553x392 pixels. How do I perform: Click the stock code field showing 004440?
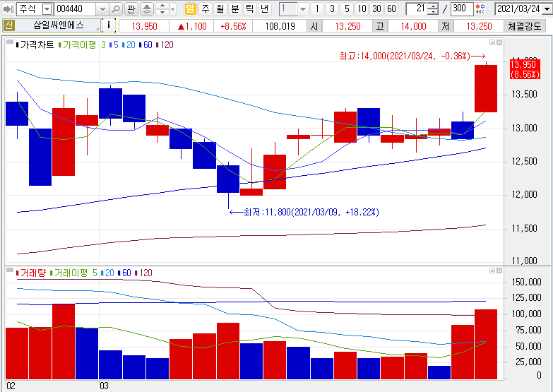pos(76,8)
